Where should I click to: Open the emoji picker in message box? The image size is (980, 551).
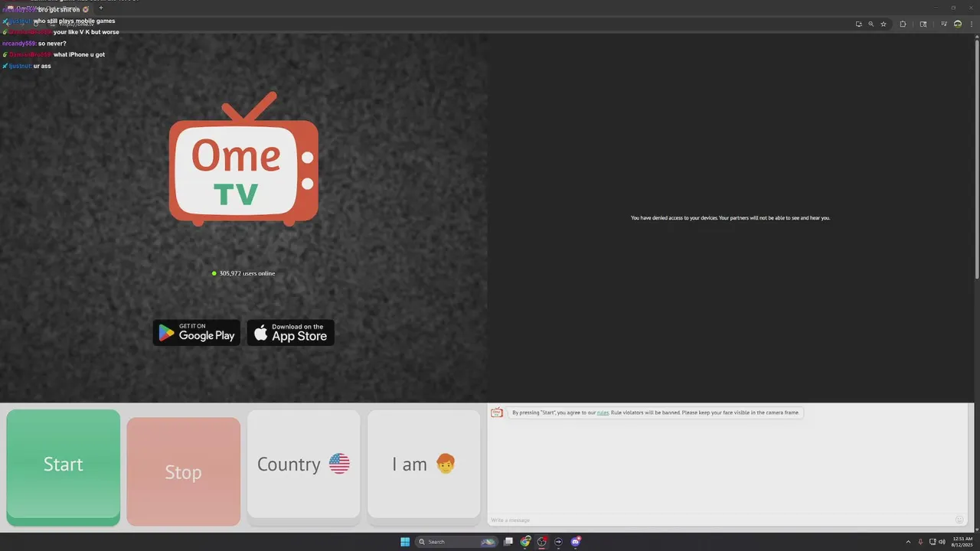[959, 520]
